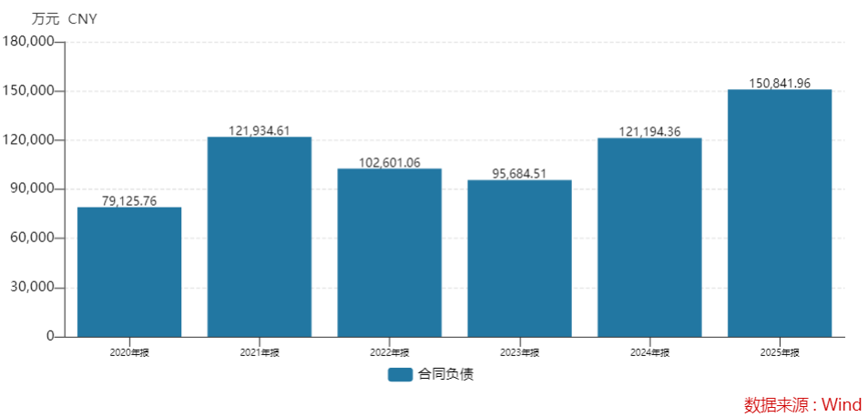The image size is (868, 417).
Task: Select the 2020年报 bar
Action: (x=129, y=272)
